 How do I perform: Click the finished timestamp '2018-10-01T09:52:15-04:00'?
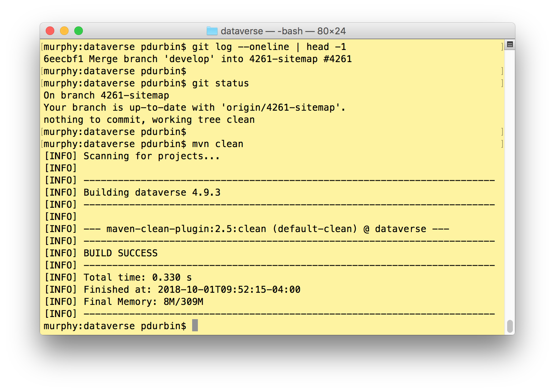tap(229, 290)
